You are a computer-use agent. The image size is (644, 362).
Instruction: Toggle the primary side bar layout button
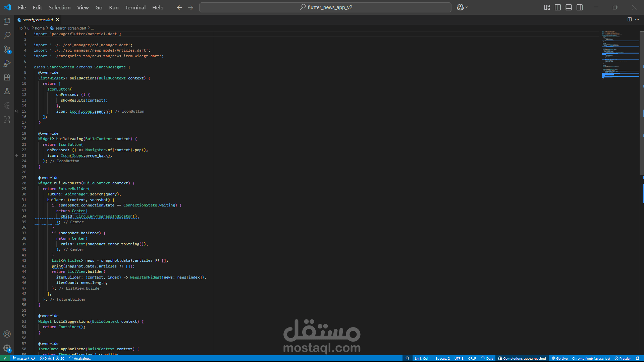click(558, 7)
